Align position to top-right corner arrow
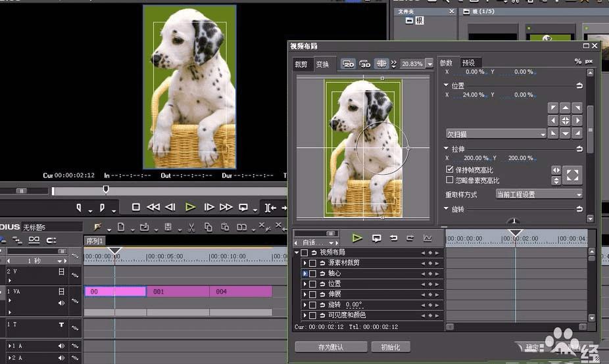 (x=577, y=108)
